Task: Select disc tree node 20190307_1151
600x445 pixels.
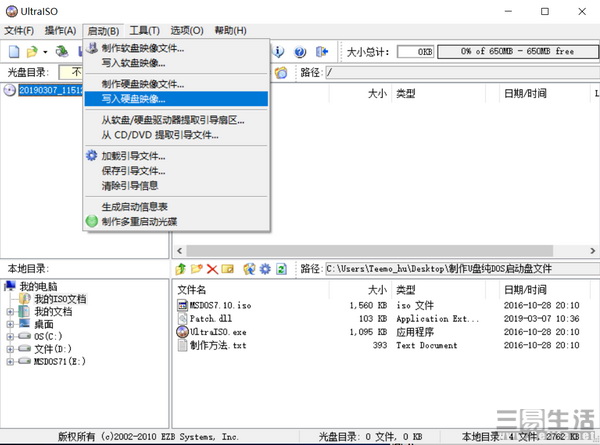Action: point(51,90)
